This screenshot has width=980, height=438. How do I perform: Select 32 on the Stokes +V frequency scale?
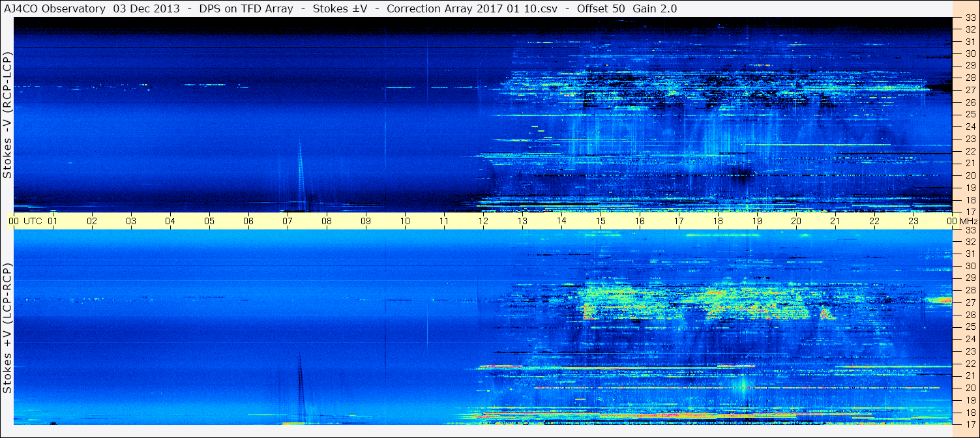970,241
